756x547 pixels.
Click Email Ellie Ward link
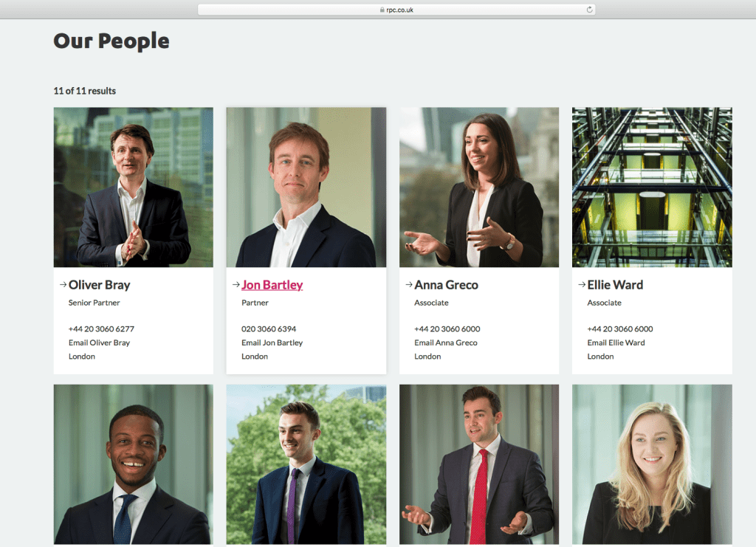tap(616, 343)
